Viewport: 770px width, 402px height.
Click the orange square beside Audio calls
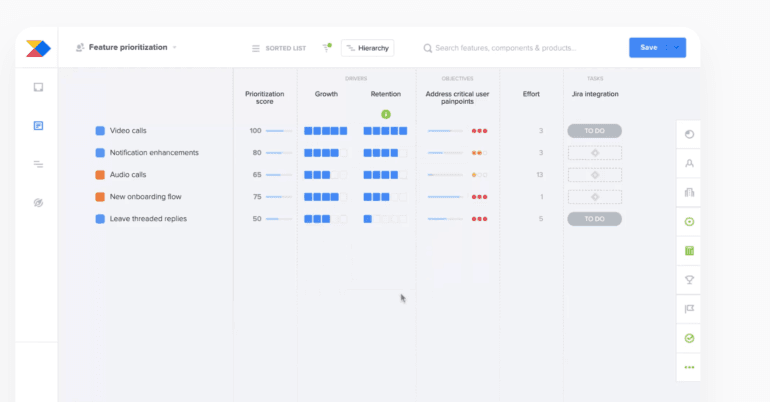click(100, 175)
